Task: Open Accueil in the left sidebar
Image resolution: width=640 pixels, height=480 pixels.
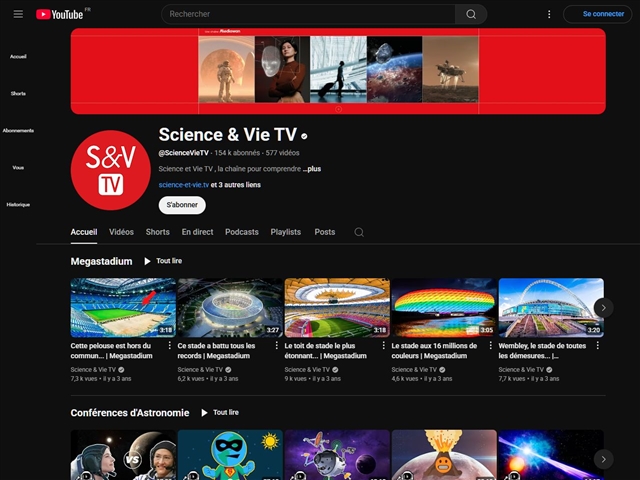Action: 18,56
